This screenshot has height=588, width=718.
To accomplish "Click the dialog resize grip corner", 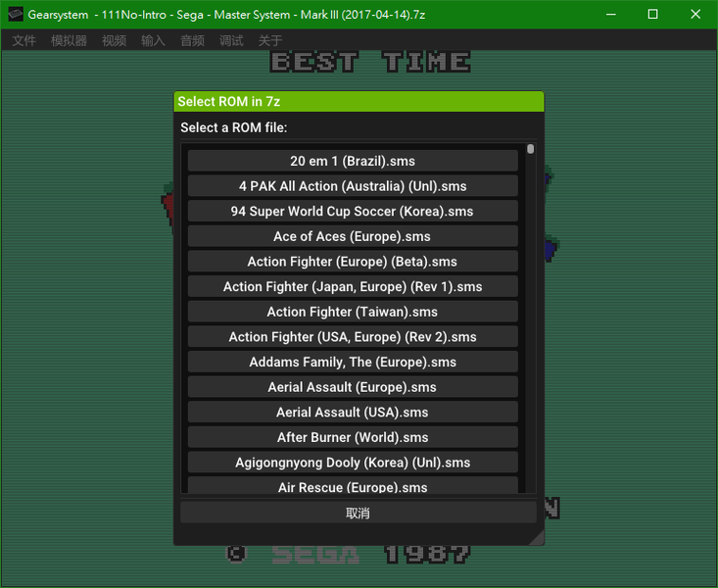I will coord(538,539).
